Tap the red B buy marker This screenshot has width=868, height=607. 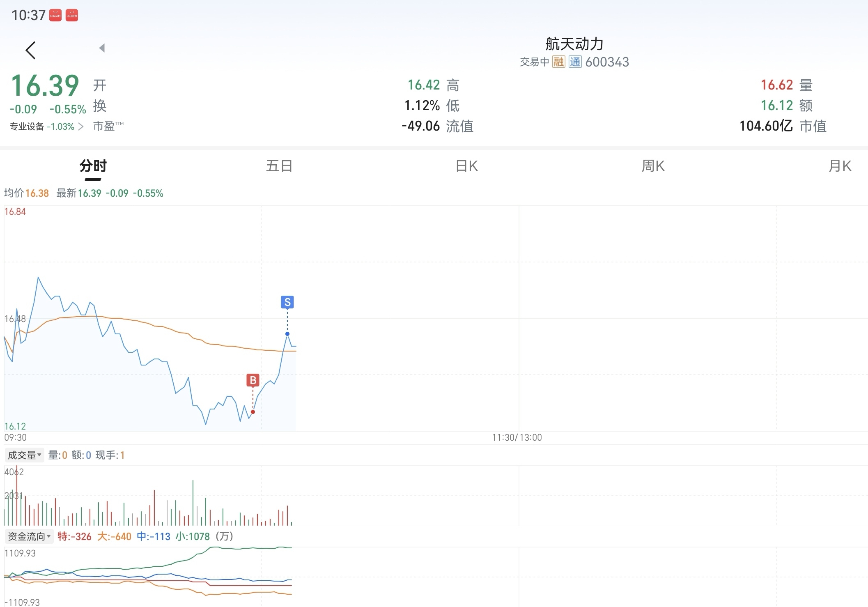click(253, 380)
